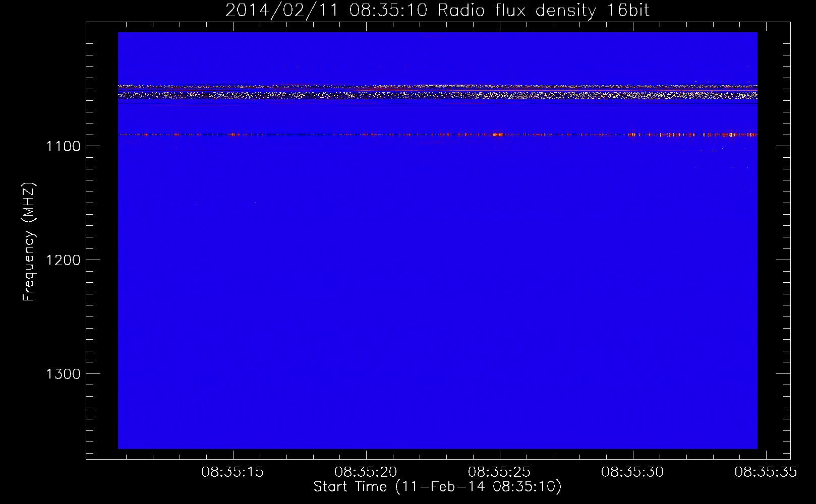Click the 08:35:20 time tick label

(366, 472)
